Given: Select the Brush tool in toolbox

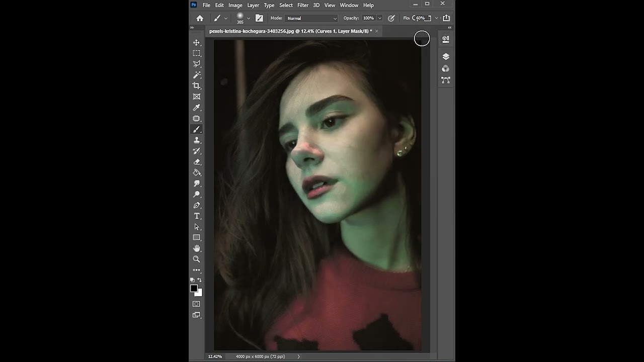Looking at the screenshot, I should 197,129.
